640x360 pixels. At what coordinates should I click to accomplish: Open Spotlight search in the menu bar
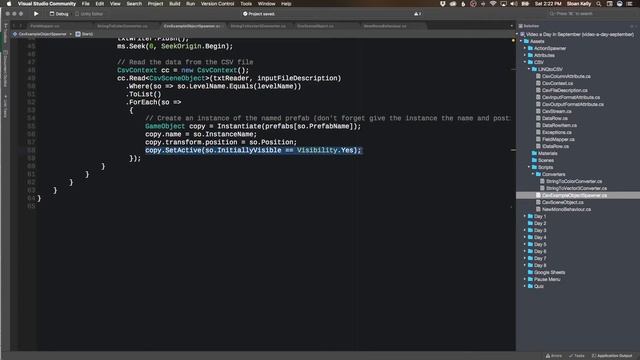pos(598,4)
